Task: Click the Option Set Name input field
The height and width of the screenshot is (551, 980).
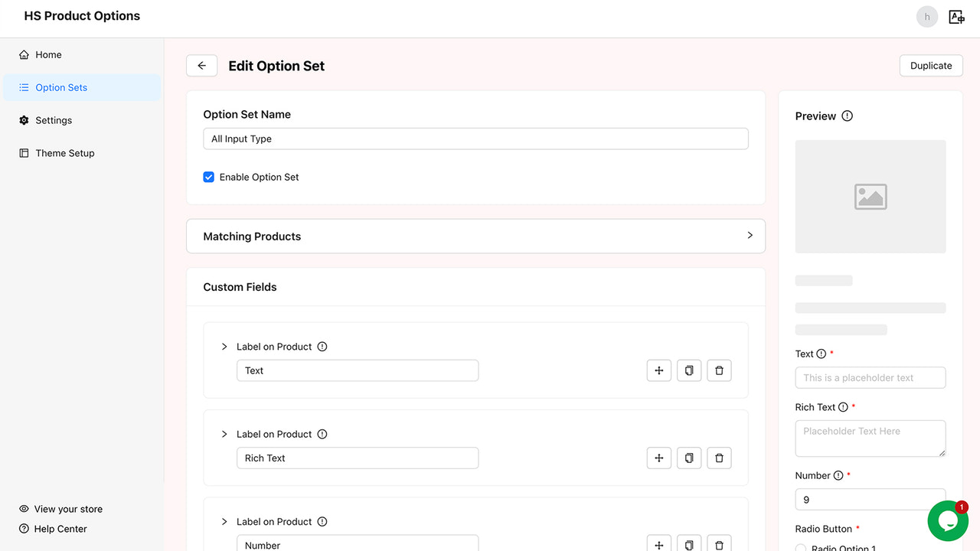Action: (x=475, y=139)
